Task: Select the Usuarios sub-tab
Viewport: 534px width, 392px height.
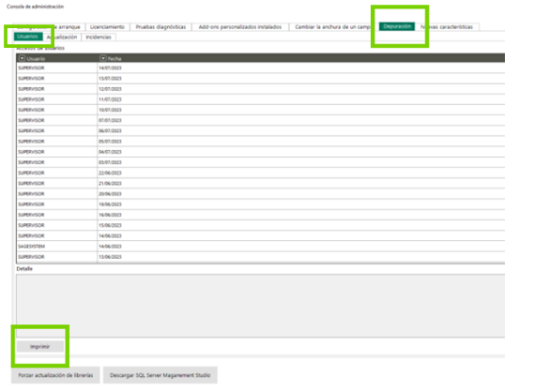Action: pos(28,37)
